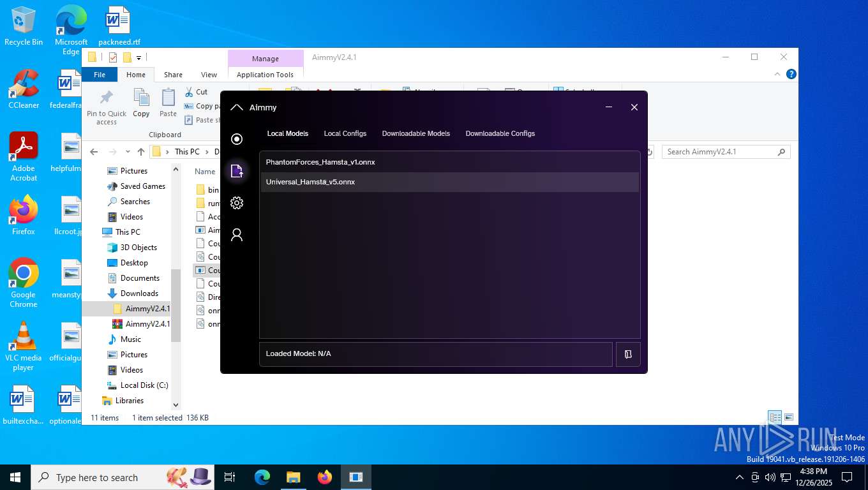Viewport: 868px width, 490px height.
Task: Minimize the Aimmy window
Action: [609, 107]
